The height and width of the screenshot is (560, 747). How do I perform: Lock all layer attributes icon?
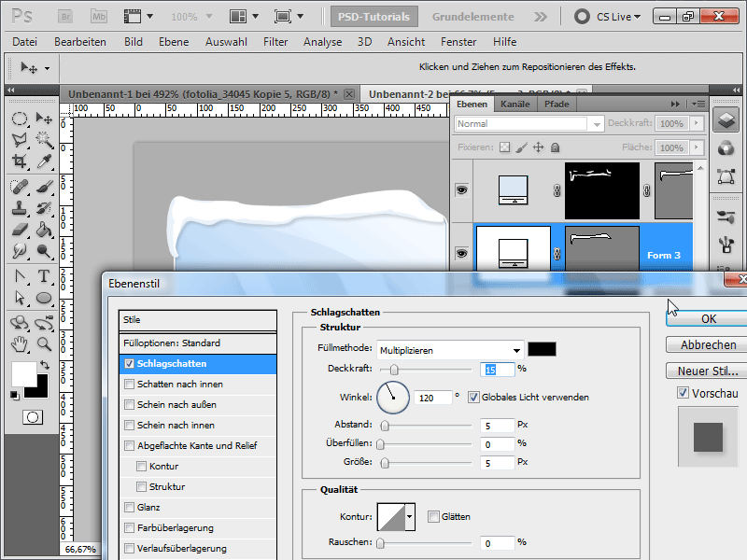click(555, 147)
